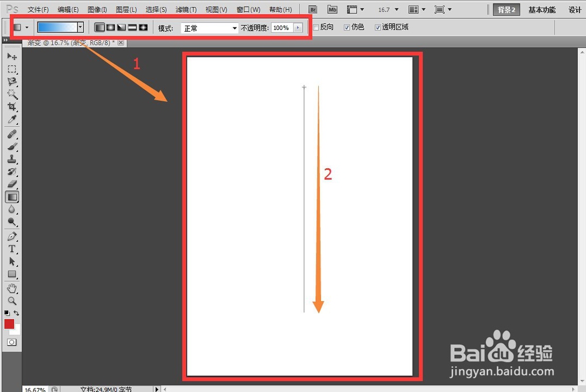This screenshot has width=586, height=392.
Task: Select the Horizontal Type tool
Action: click(12, 249)
